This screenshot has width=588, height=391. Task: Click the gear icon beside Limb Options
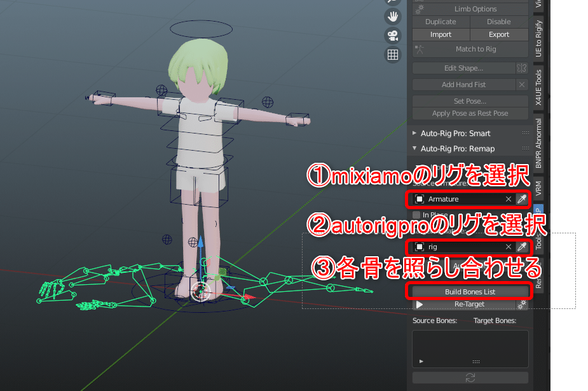(418, 8)
